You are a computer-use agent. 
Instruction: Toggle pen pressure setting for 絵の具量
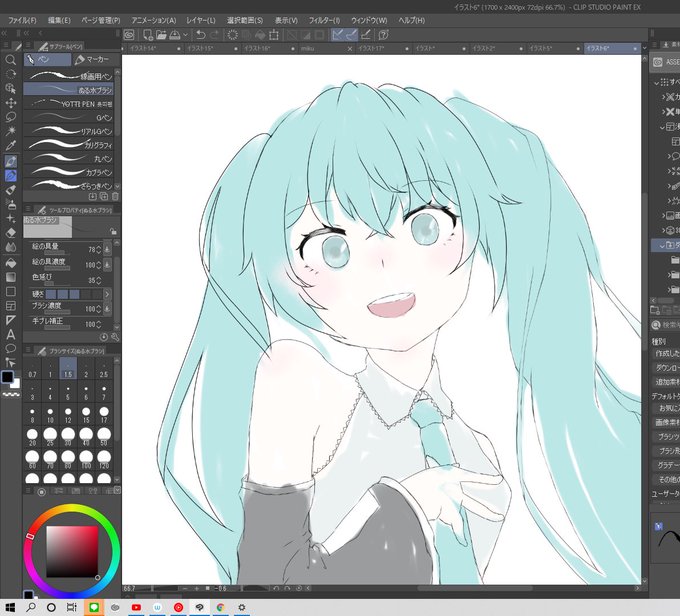107,249
